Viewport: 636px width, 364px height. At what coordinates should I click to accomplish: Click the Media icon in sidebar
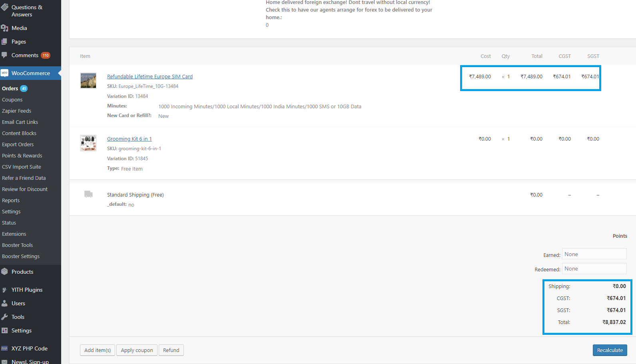pos(5,28)
